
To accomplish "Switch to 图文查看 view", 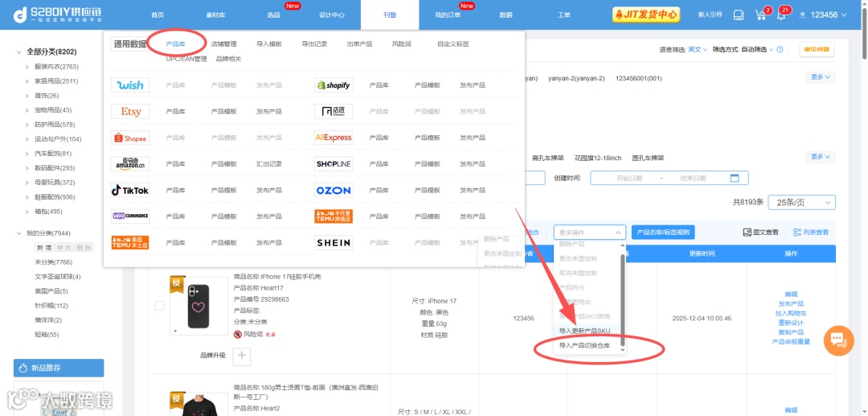I will point(760,232).
